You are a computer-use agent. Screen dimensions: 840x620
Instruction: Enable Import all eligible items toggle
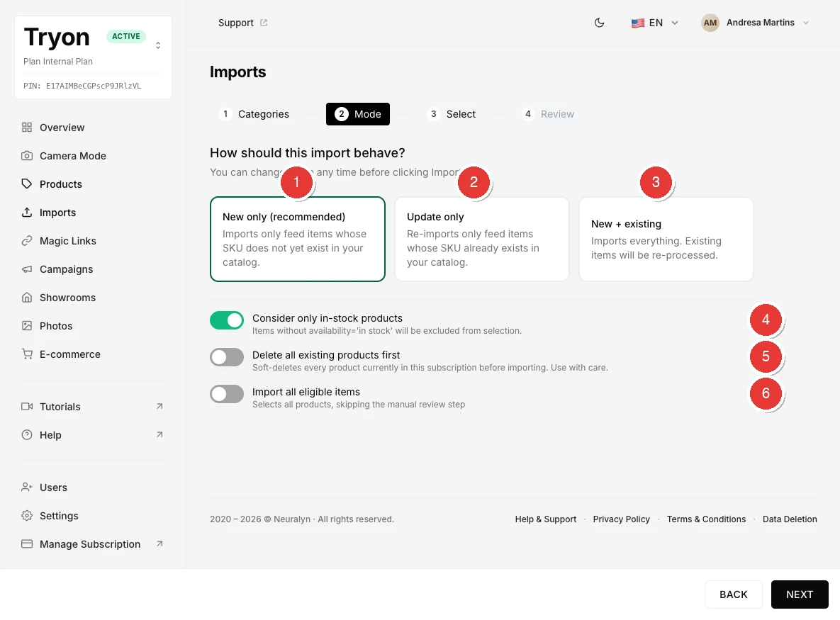[227, 394]
